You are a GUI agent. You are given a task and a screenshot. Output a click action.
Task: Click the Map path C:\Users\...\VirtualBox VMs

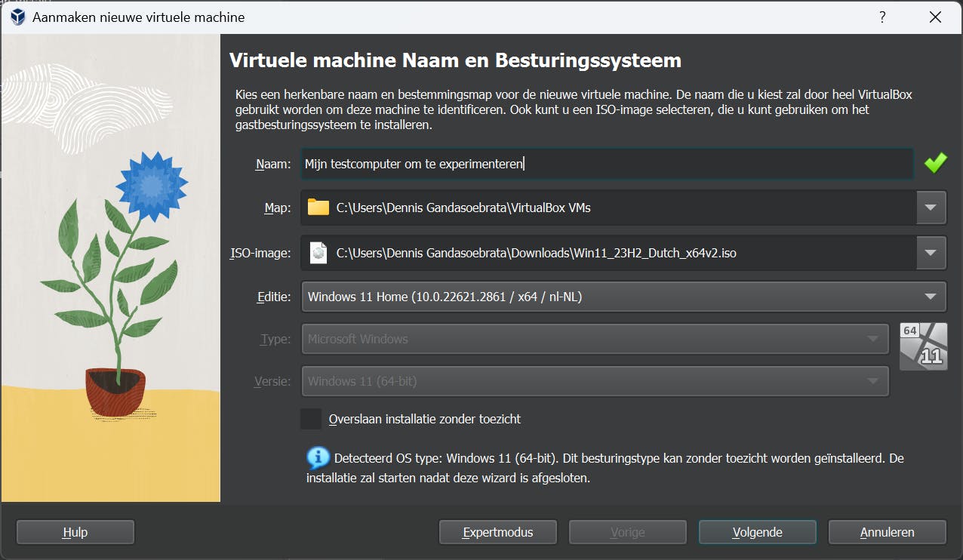[x=463, y=208]
